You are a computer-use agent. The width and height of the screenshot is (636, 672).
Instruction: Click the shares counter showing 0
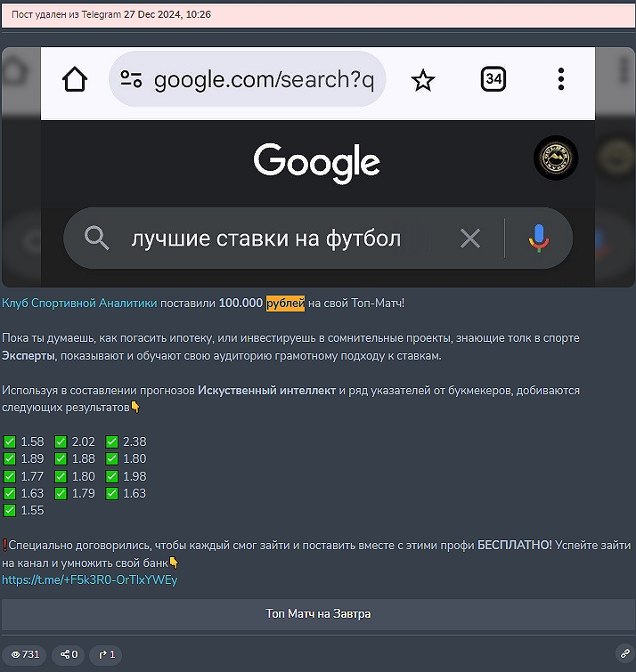click(69, 654)
